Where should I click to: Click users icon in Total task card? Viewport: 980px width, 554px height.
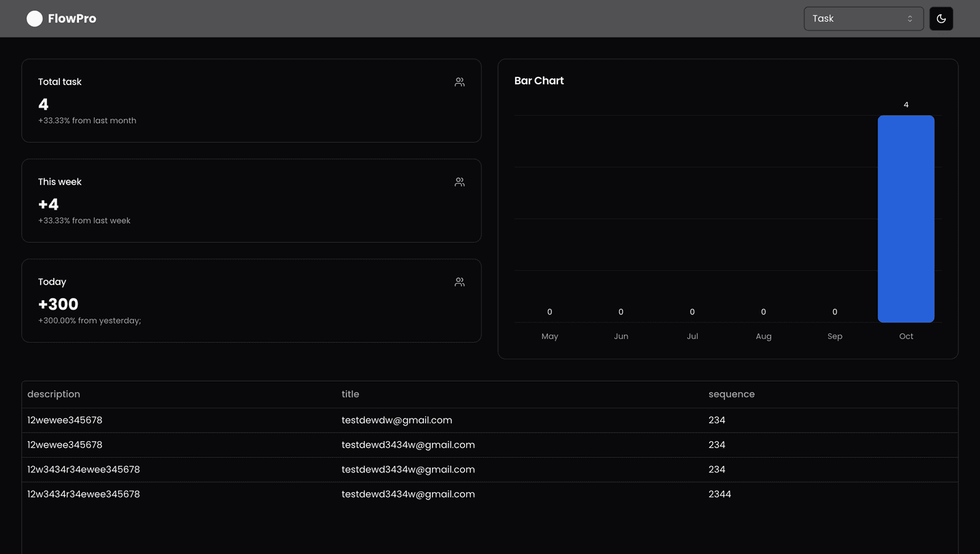pyautogui.click(x=459, y=82)
